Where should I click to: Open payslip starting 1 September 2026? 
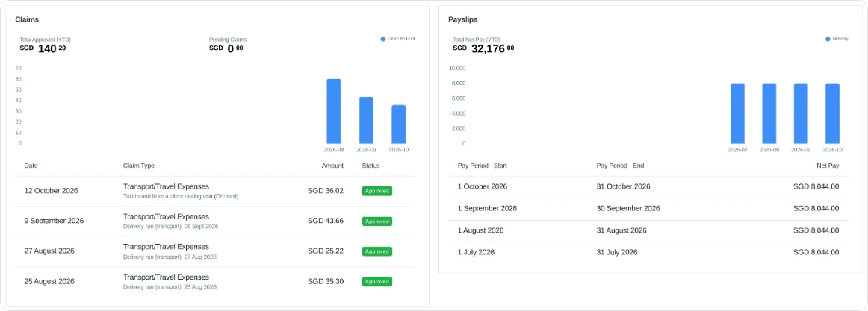pos(648,209)
